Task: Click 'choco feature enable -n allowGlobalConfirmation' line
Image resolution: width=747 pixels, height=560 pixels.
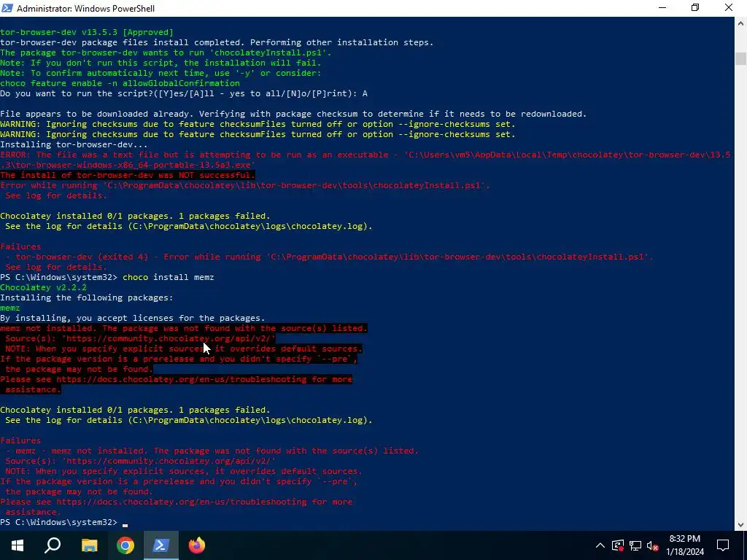Action: click(120, 83)
